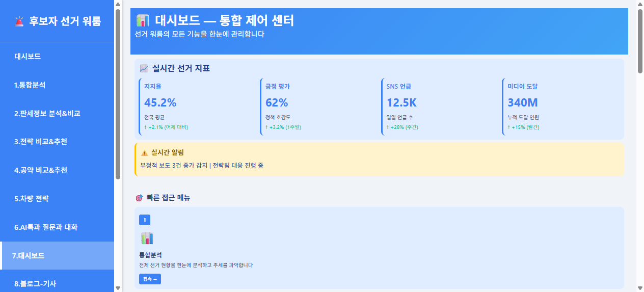Select the highlighted 7.대시보드 item
This screenshot has width=644, height=292.
(x=29, y=256)
